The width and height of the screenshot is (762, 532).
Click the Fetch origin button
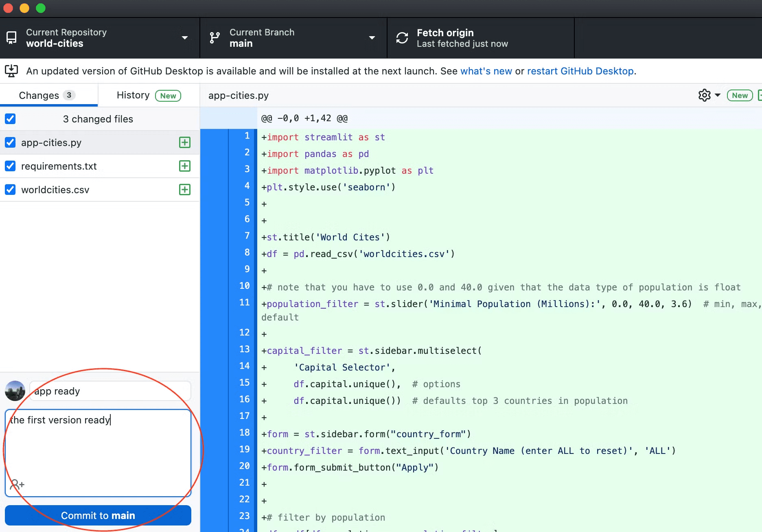pyautogui.click(x=481, y=38)
